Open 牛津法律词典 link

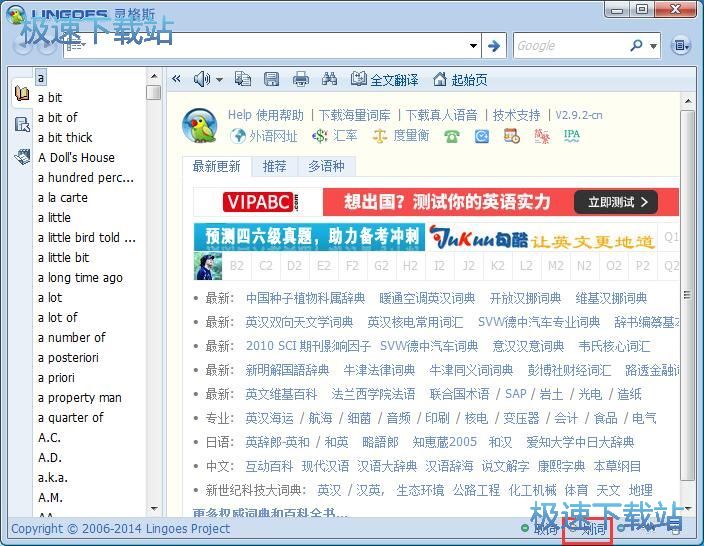379,370
